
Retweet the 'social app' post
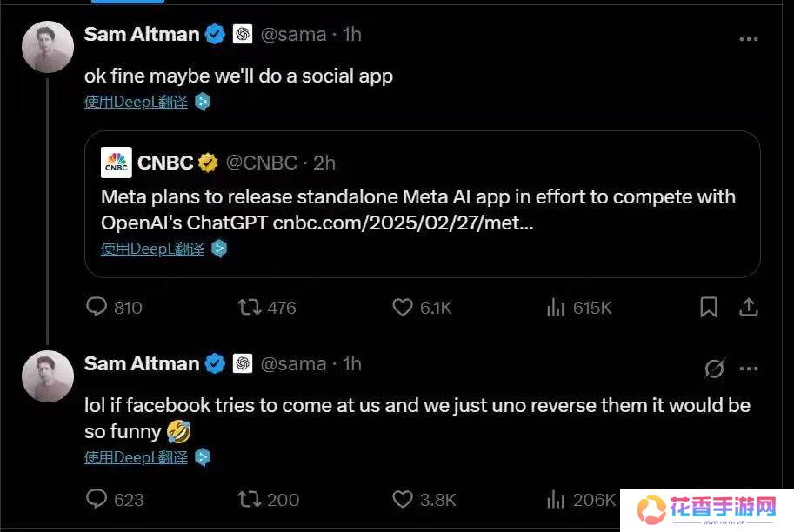250,307
